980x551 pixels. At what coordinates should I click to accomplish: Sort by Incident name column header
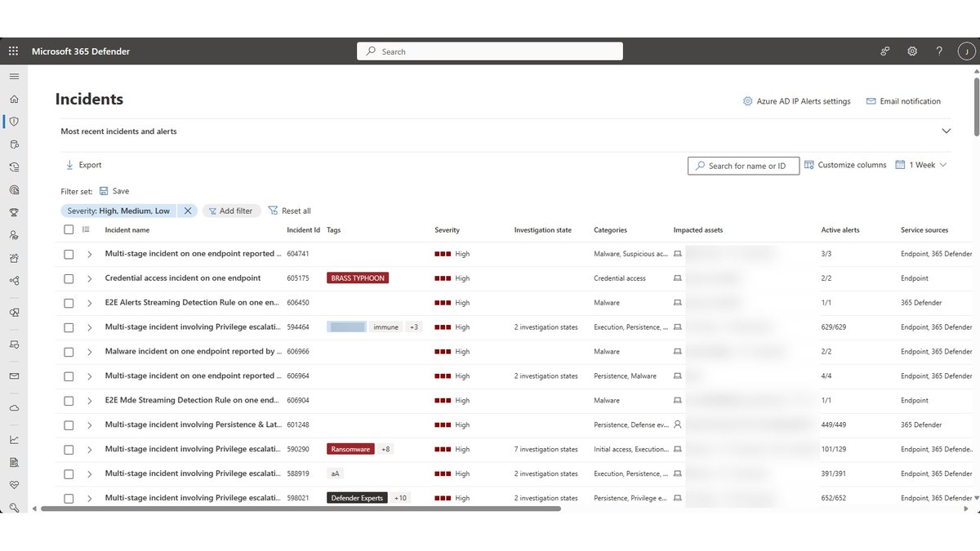click(127, 230)
